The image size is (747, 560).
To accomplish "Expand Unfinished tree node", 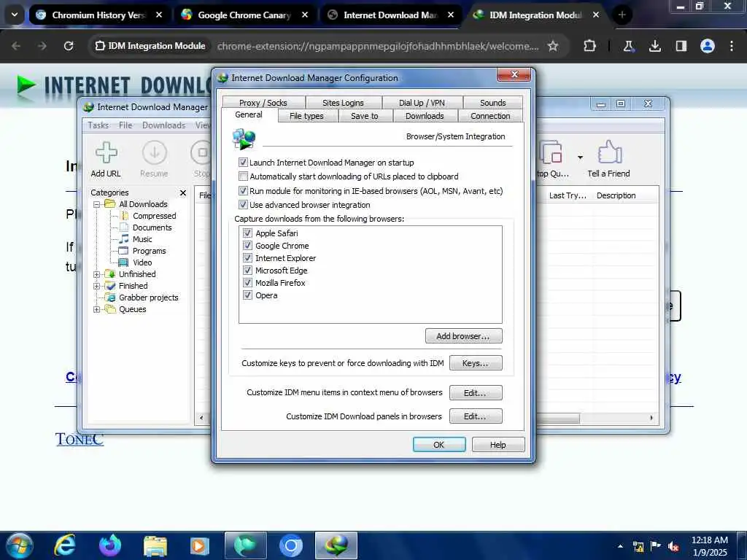I will pyautogui.click(x=97, y=274).
